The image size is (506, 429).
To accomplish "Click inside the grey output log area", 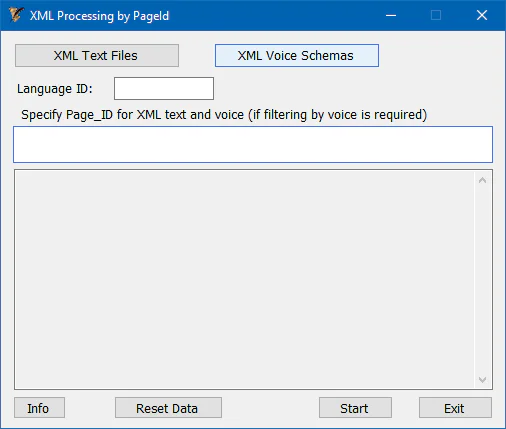I will [x=244, y=279].
